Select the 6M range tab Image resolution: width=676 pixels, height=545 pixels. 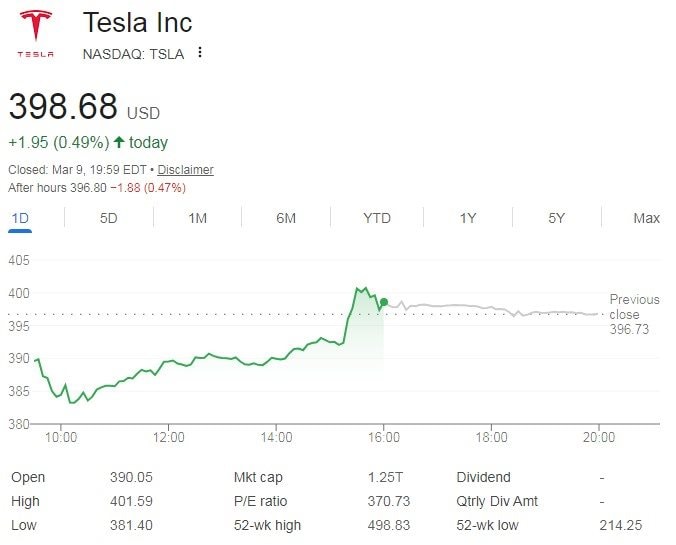point(286,218)
